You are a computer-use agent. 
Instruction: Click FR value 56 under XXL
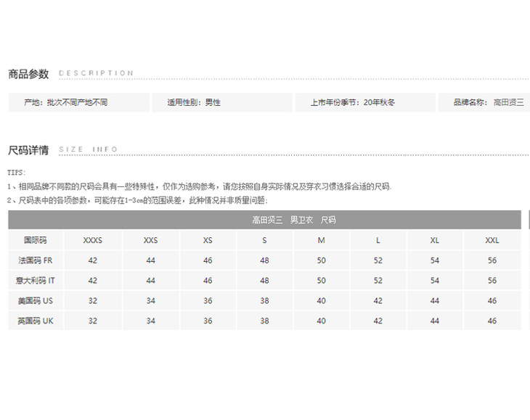492,260
